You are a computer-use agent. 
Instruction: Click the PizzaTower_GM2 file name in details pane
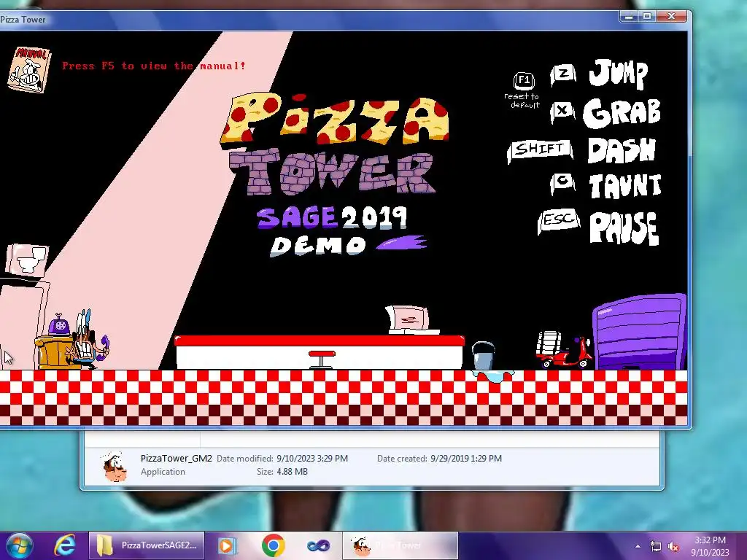tap(177, 458)
